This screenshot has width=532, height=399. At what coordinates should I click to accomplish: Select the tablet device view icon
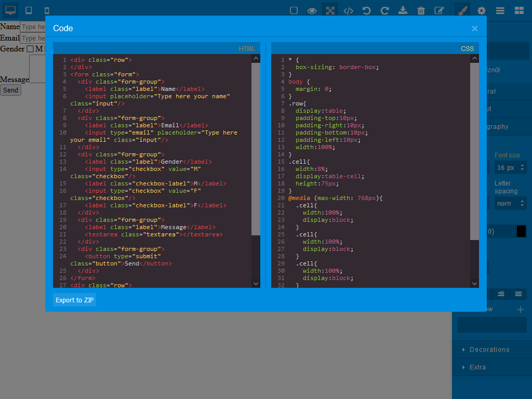(29, 10)
